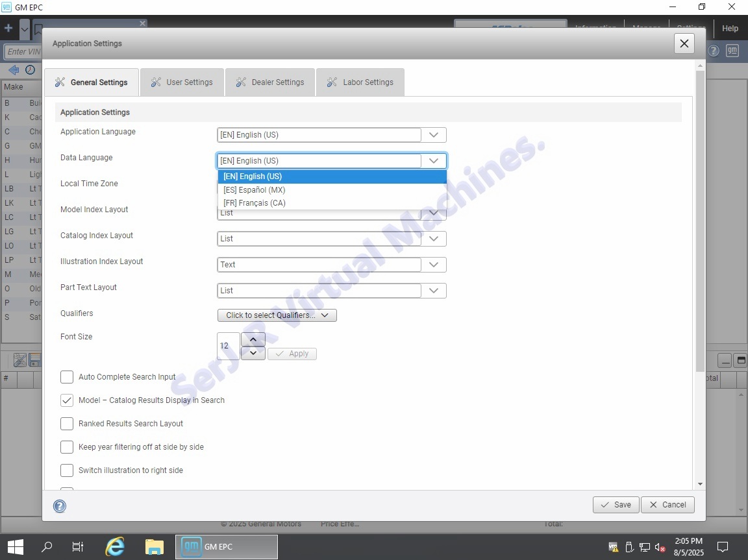
Task: Click the wrench icon on Labor Settings tab
Action: [x=332, y=82]
